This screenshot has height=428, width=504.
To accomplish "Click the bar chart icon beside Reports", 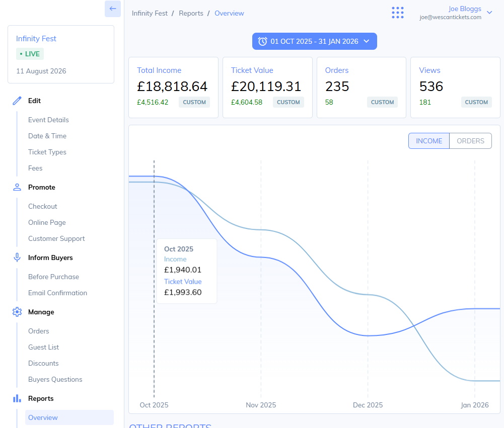I will click(17, 398).
